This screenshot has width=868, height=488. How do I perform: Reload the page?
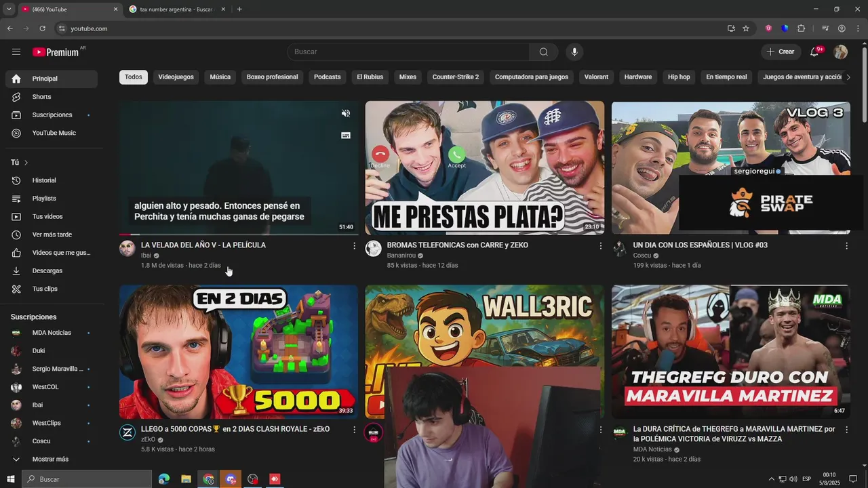(x=42, y=28)
